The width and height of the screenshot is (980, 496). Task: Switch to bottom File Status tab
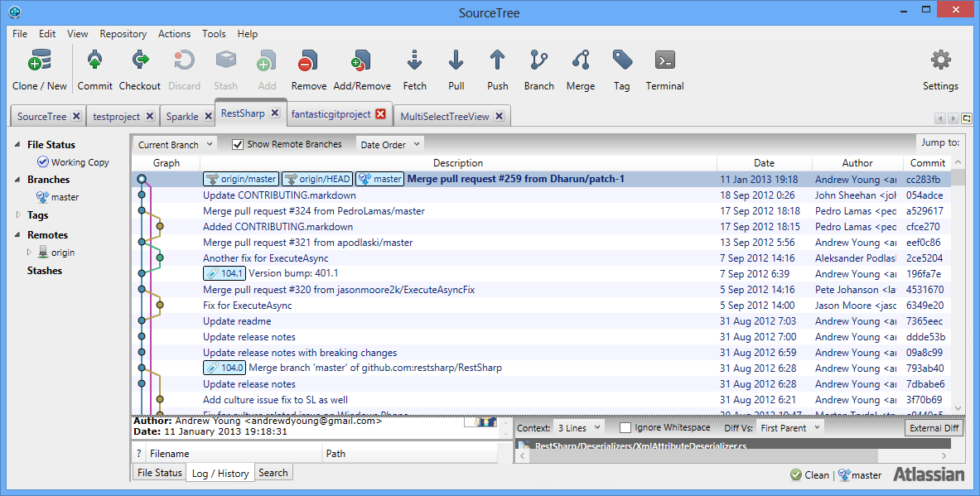point(159,473)
